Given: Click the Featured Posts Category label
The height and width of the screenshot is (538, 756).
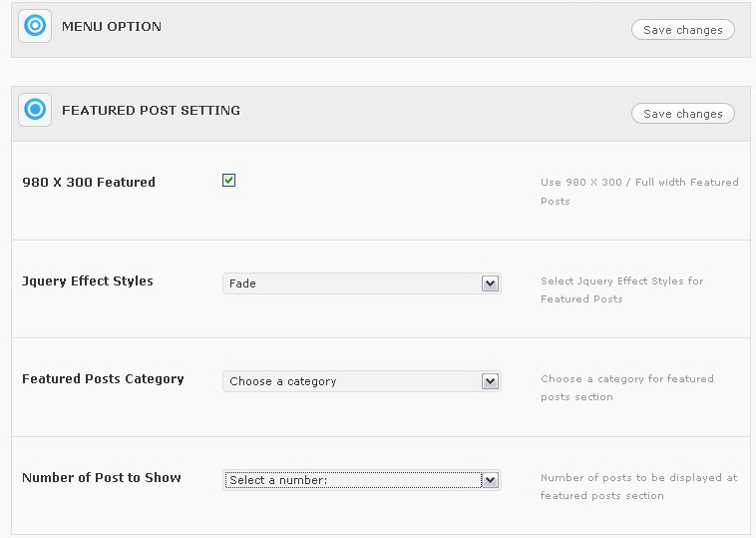Looking at the screenshot, I should (x=103, y=379).
